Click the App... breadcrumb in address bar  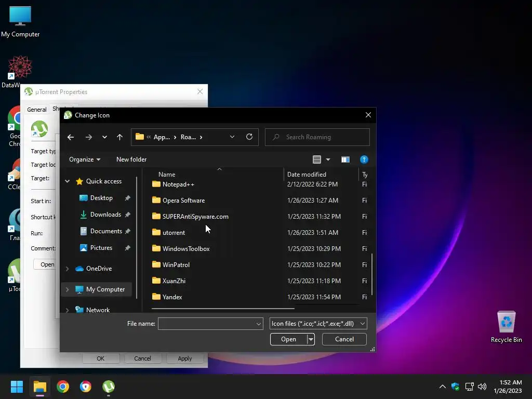(x=162, y=137)
